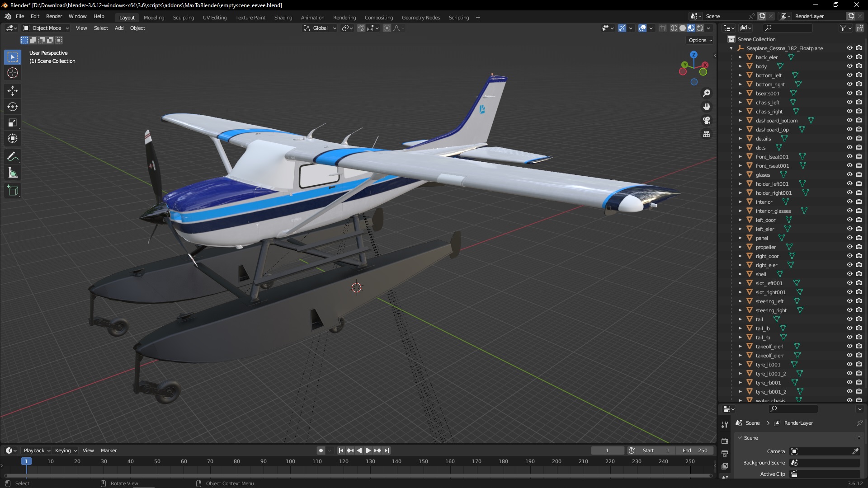Image resolution: width=868 pixels, height=488 pixels.
Task: Switch to material preview shading
Action: point(691,28)
